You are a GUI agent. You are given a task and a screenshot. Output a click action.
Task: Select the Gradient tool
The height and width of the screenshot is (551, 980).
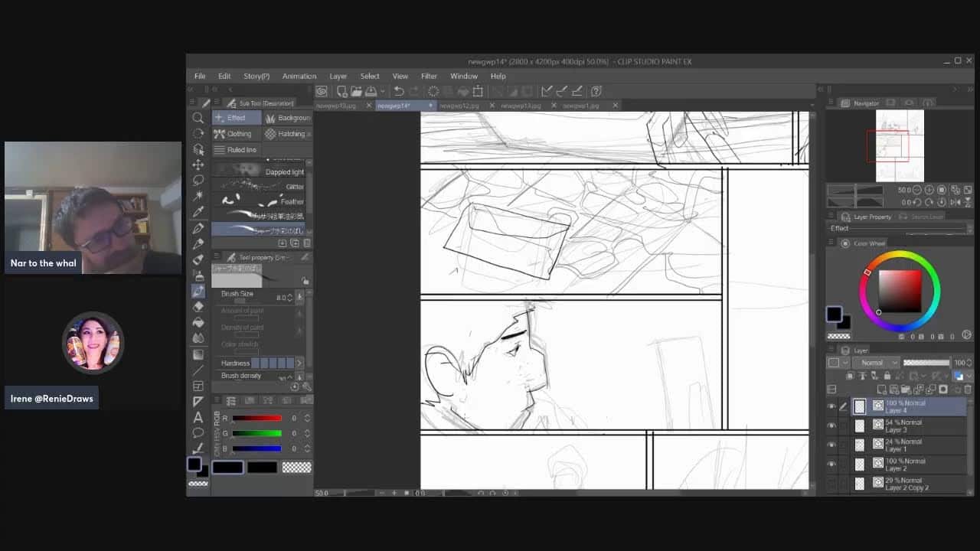pyautogui.click(x=198, y=354)
